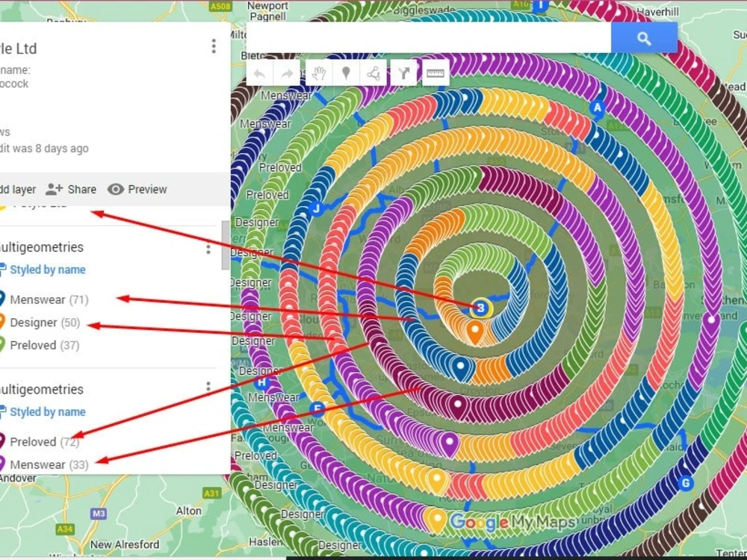Viewport: 747px width, 560px height.
Task: Click the Add layer button
Action: click(x=18, y=189)
